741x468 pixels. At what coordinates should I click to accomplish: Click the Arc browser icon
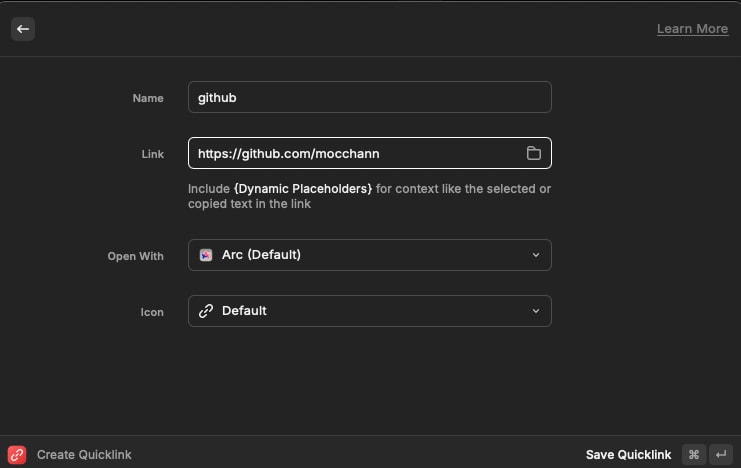(x=206, y=255)
